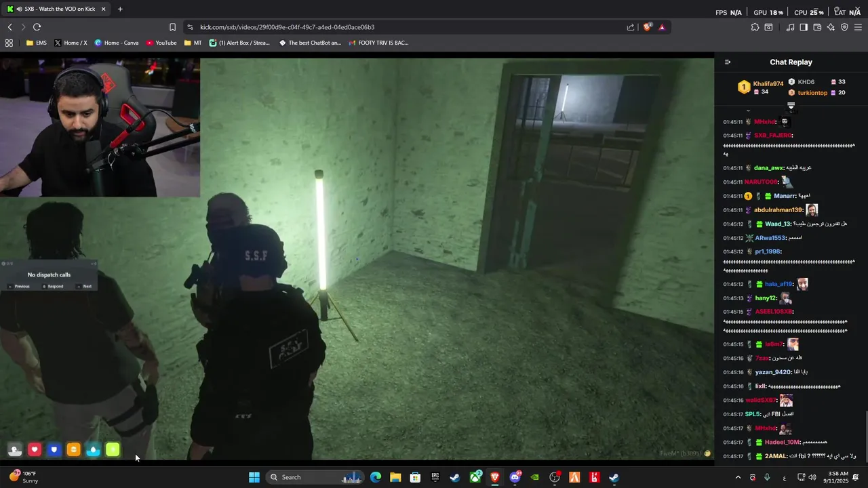Click the Khalifa974 top gifter entry
Viewport: 868px width, 488px height.
761,87
